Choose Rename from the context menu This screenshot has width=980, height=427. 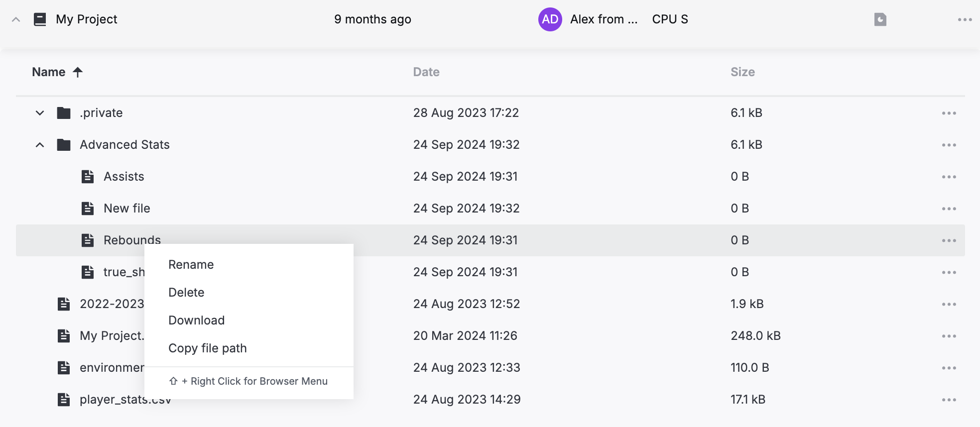coord(191,264)
